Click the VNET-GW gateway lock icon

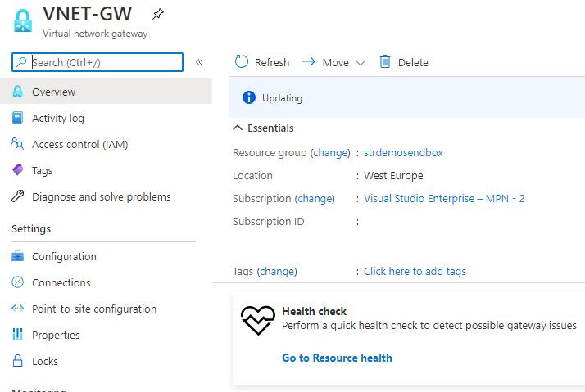coord(23,20)
